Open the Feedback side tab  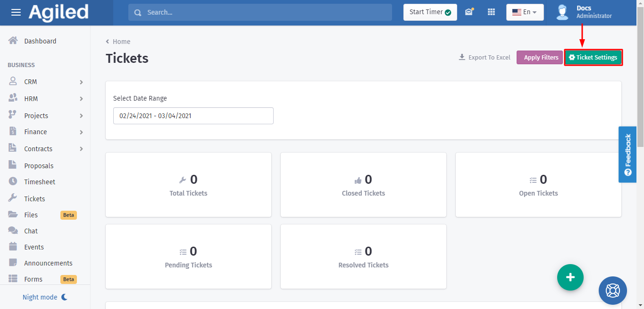627,154
